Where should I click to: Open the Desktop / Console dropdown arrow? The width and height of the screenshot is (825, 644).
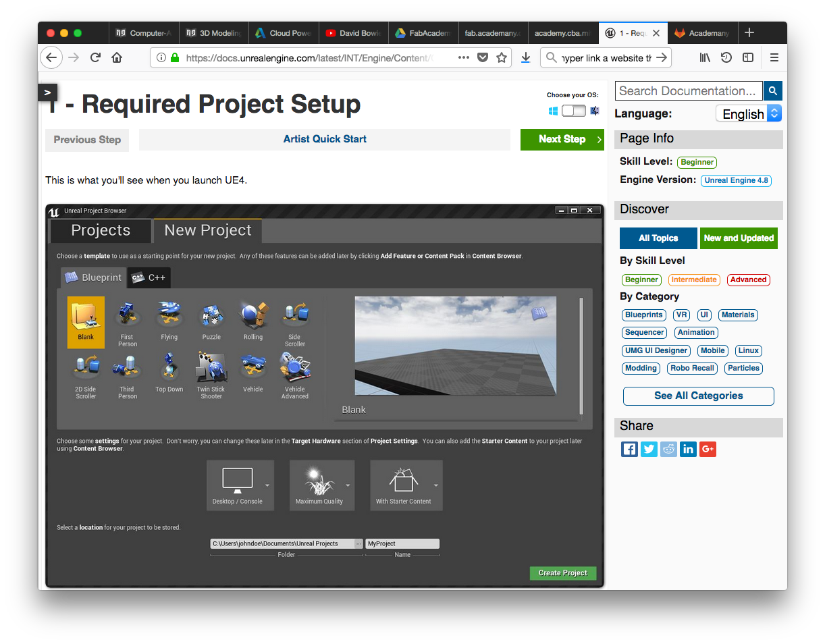point(267,485)
